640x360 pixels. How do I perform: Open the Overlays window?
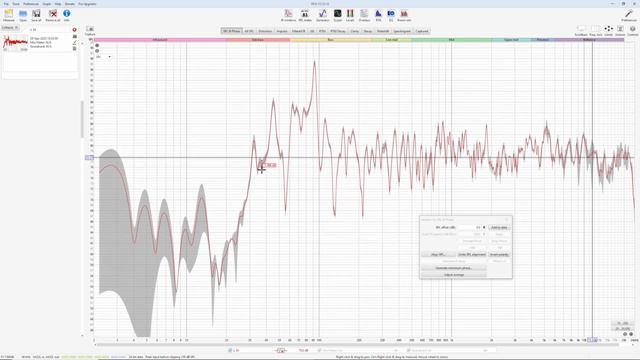click(364, 15)
